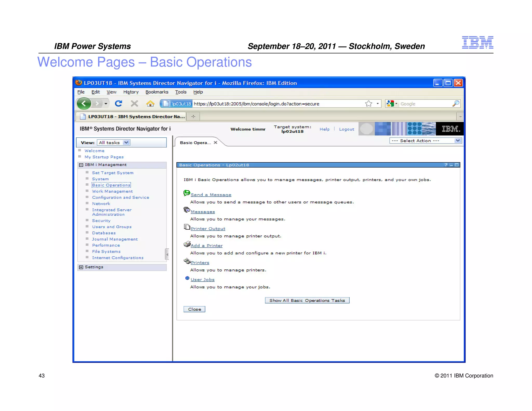
Task: Click the URL address field
Action: point(278,104)
